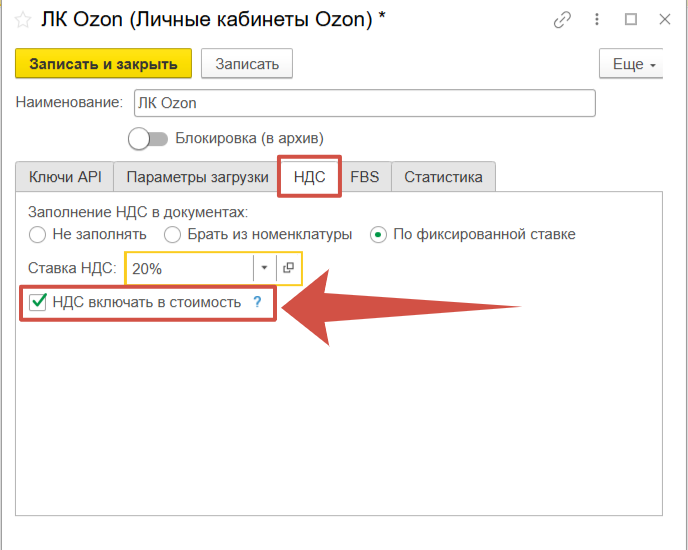Screen dimensions: 688x550
Task: Click the get-link chain icon
Action: [563, 19]
